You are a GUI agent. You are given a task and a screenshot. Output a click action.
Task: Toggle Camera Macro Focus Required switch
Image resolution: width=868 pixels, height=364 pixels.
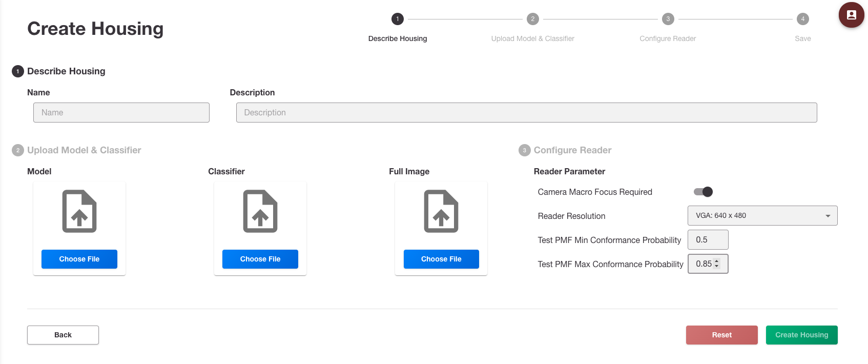703,192
